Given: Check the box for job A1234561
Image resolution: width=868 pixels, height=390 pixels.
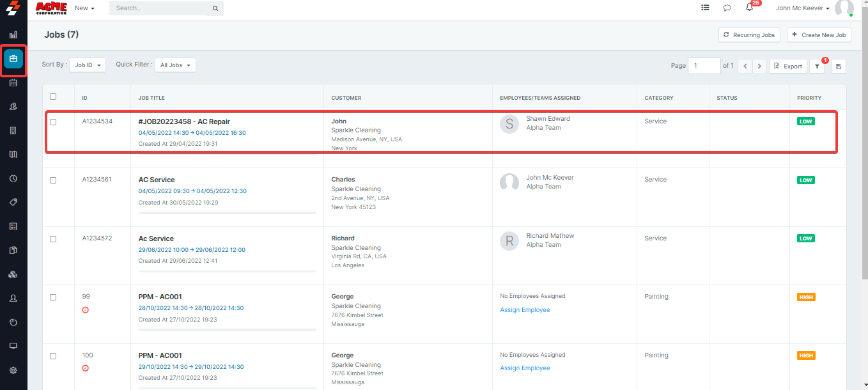Looking at the screenshot, I should click(53, 180).
